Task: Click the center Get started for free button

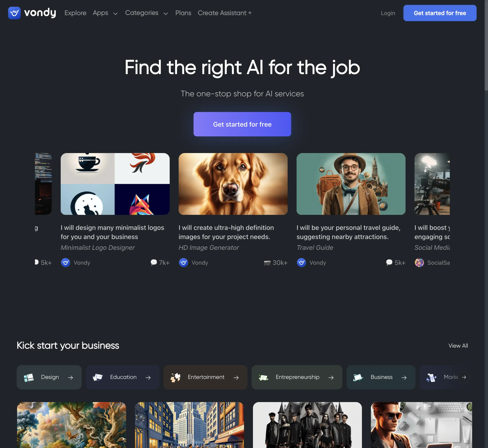Action: pos(242,124)
